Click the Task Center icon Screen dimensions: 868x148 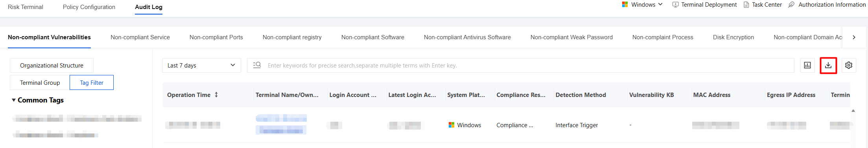746,5
